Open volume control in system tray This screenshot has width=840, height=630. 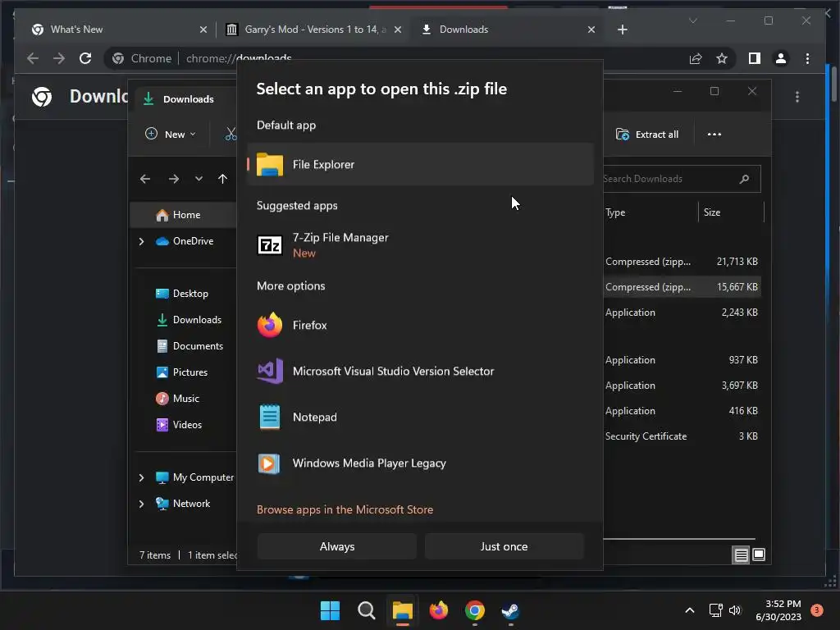735,610
